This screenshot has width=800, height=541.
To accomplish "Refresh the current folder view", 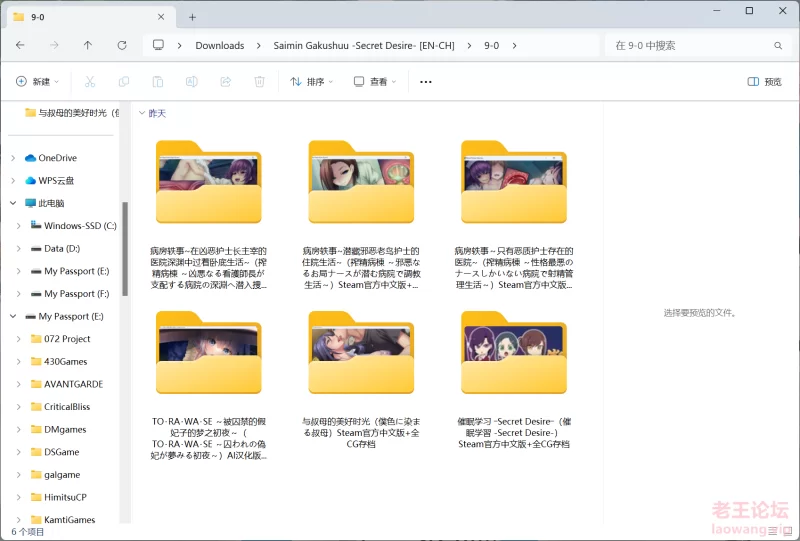I will 122,45.
